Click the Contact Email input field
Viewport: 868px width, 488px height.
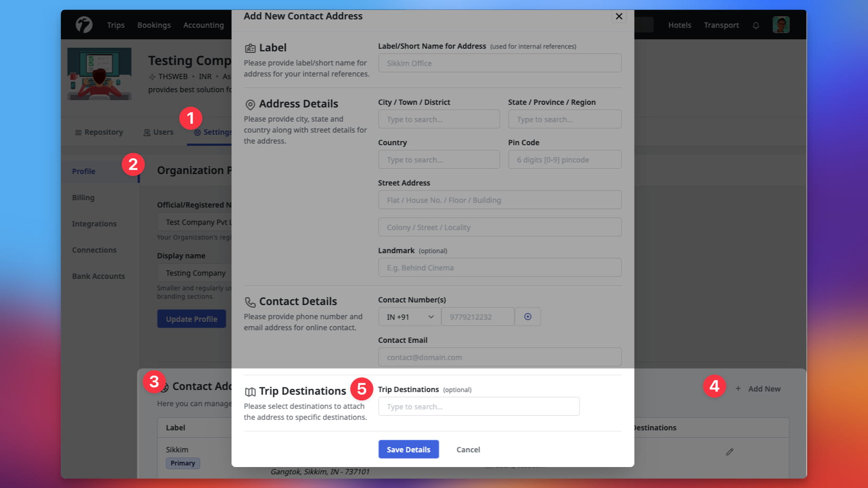click(x=499, y=357)
